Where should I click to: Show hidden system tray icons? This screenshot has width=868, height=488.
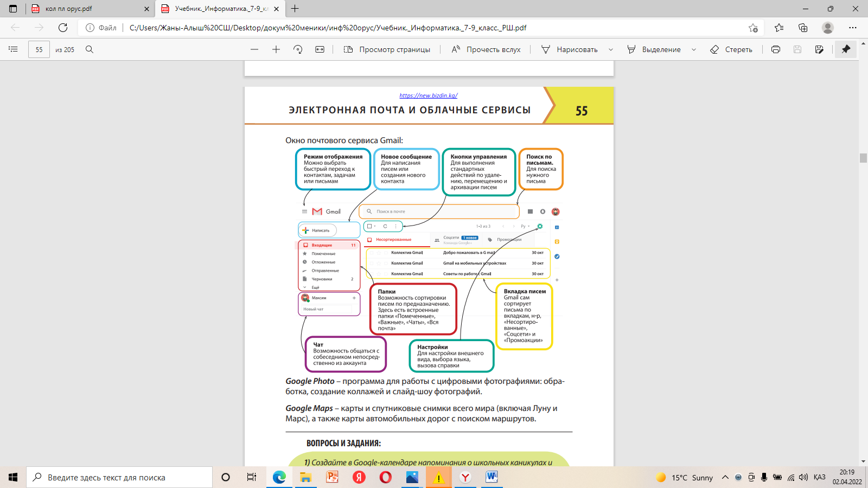pos(725,477)
